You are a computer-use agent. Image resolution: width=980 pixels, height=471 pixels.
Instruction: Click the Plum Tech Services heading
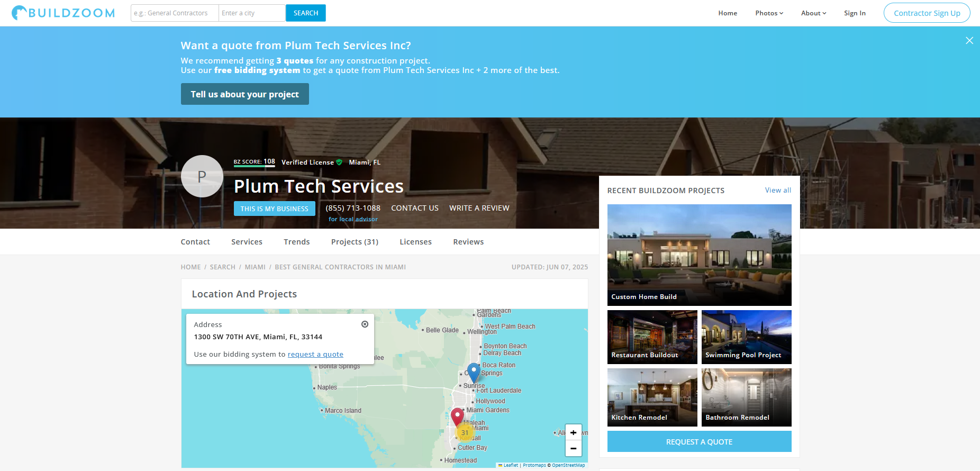(319, 186)
